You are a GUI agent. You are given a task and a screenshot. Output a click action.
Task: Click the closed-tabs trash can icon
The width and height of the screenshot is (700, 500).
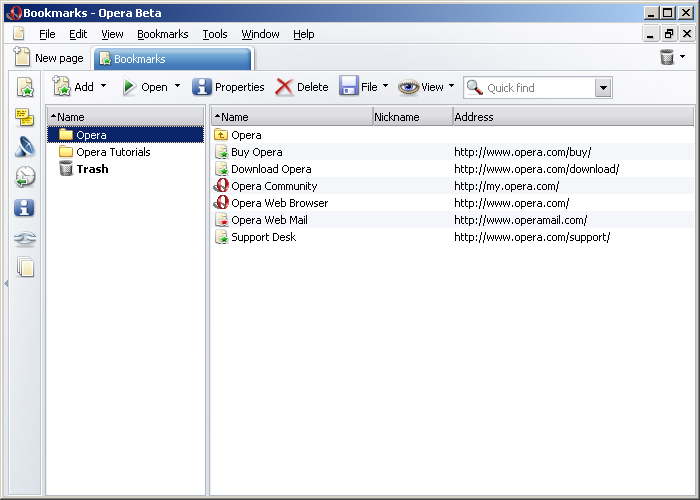[x=667, y=58]
